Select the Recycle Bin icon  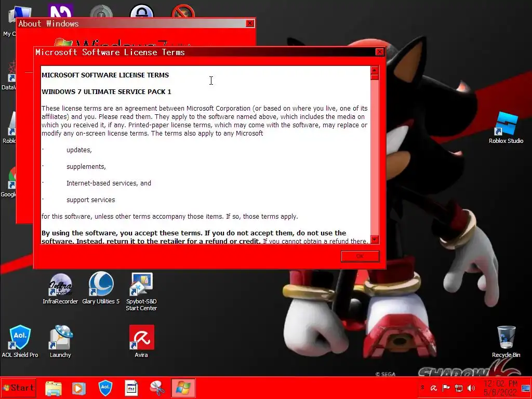[506, 342]
